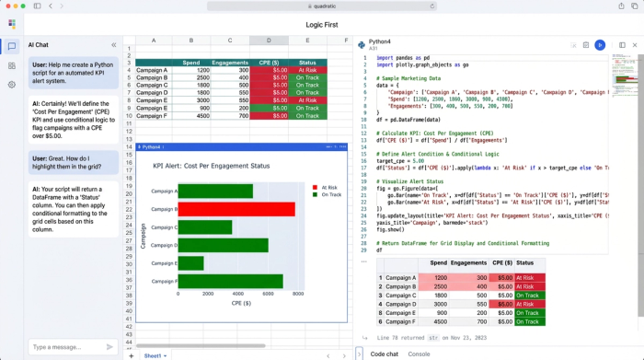Go forward in browser history
The width and height of the screenshot is (644, 360).
coord(62,6)
